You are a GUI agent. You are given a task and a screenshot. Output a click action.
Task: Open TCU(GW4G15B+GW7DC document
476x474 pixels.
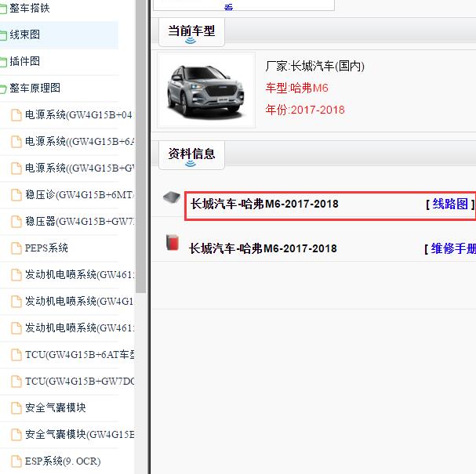[x=79, y=382]
